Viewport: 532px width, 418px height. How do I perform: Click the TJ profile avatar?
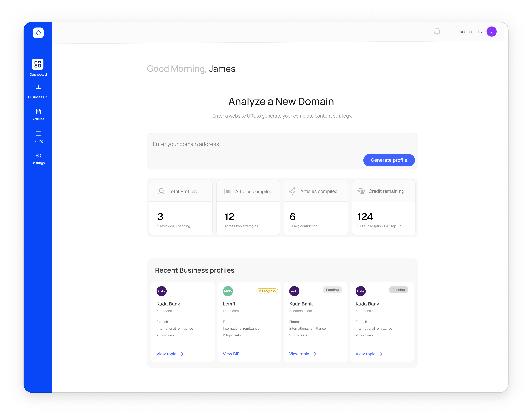(x=491, y=31)
